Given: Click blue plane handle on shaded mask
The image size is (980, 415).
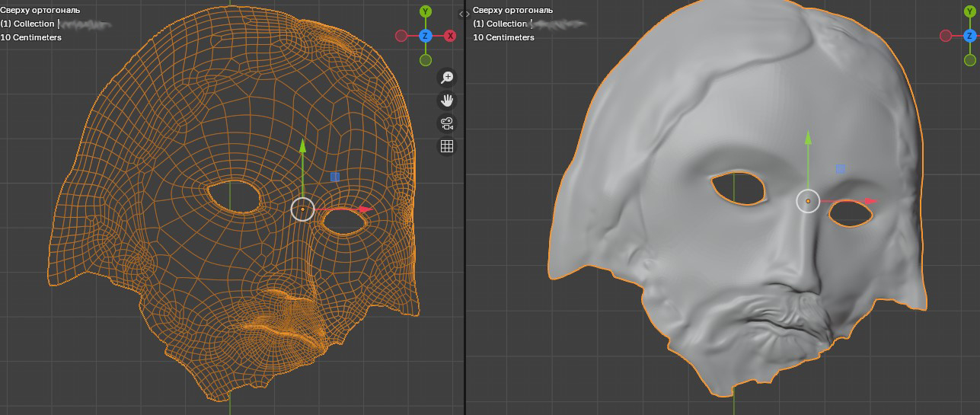Looking at the screenshot, I should click(841, 169).
